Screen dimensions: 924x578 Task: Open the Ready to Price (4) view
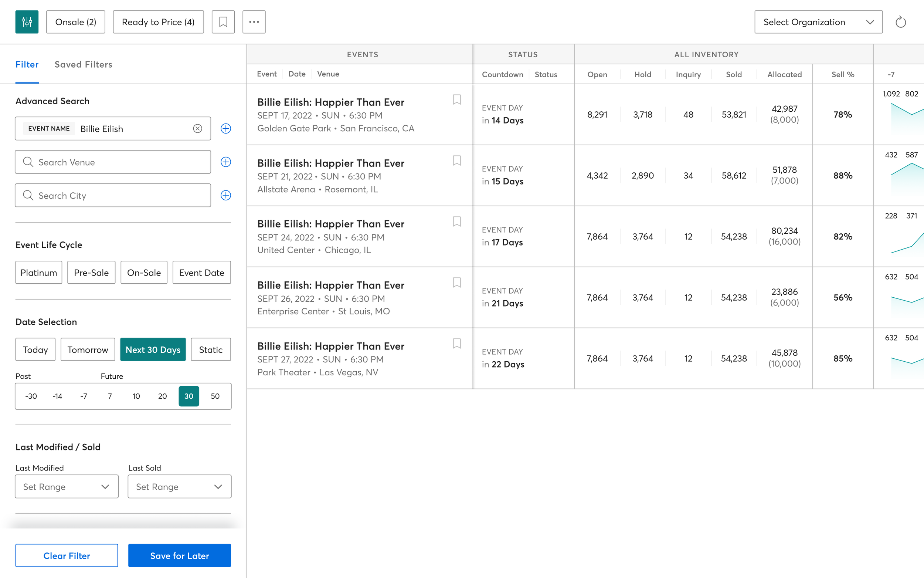[158, 22]
